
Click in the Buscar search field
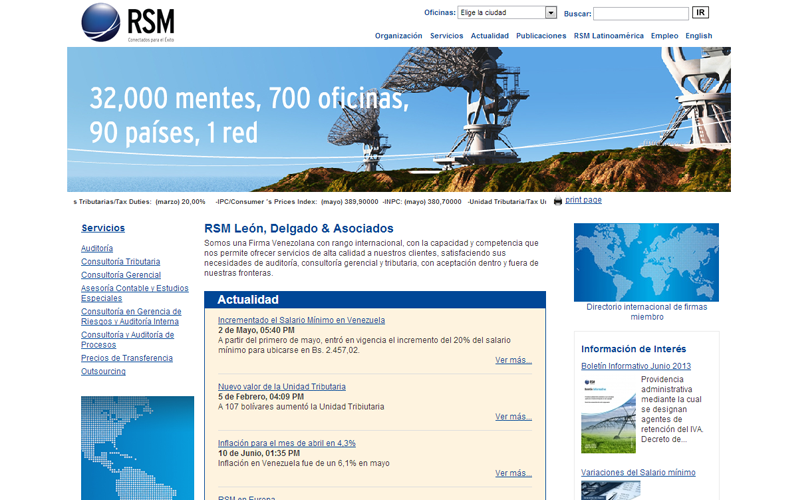pyautogui.click(x=641, y=14)
